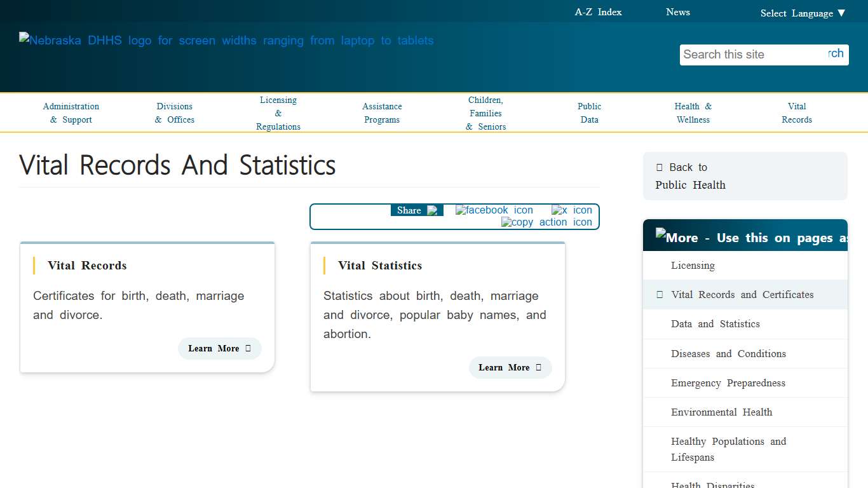This screenshot has height=488, width=868.
Task: Click the facebook icon in the share bar
Action: click(494, 210)
